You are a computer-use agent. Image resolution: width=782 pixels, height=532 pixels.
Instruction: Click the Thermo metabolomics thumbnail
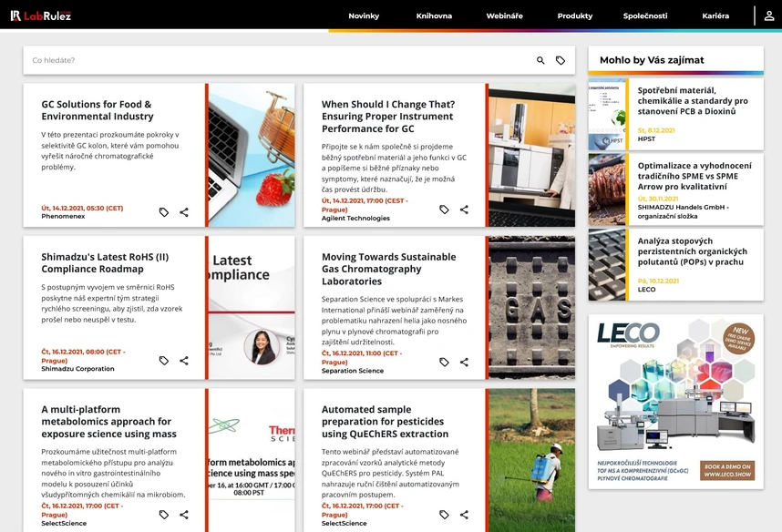click(252, 460)
